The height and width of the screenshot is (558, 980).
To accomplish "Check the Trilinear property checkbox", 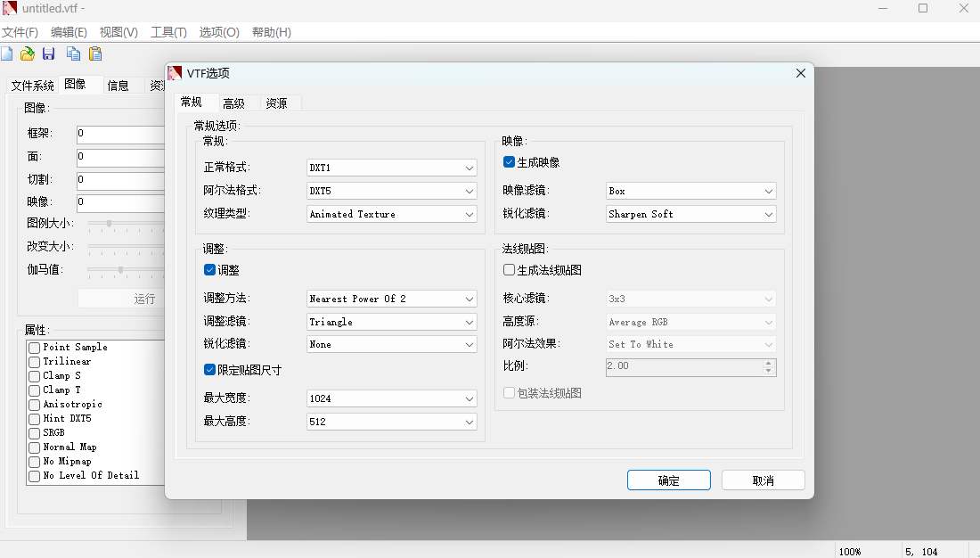I will (35, 362).
